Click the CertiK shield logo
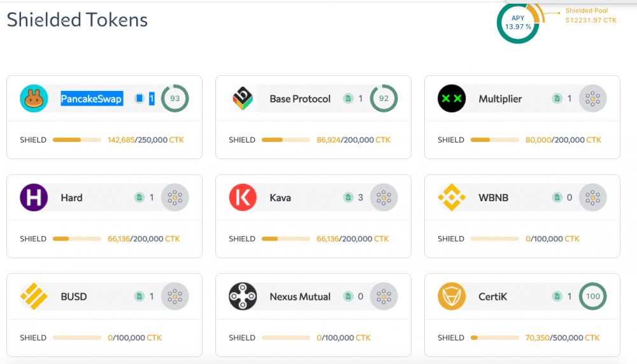Screen dimensions: 637x364 [x=452, y=297]
